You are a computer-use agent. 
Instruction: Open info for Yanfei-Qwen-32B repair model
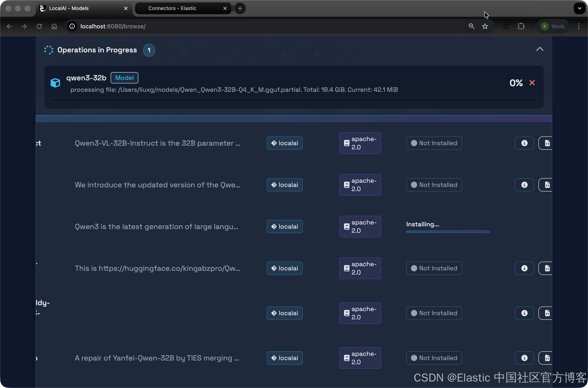pyautogui.click(x=524, y=358)
